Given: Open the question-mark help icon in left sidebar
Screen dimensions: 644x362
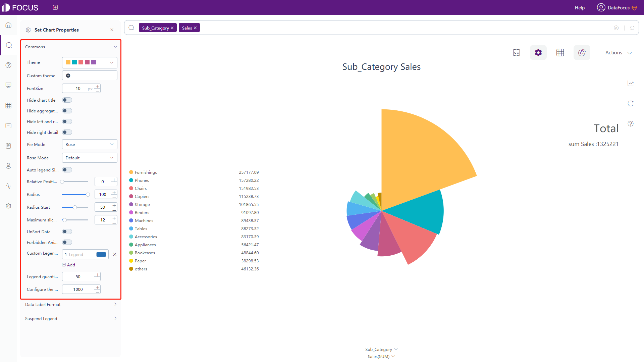Looking at the screenshot, I should 9,65.
